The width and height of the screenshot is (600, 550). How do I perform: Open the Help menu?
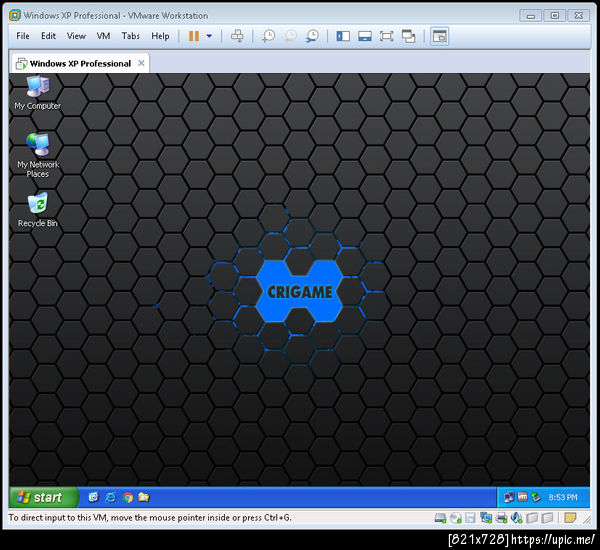tap(160, 36)
